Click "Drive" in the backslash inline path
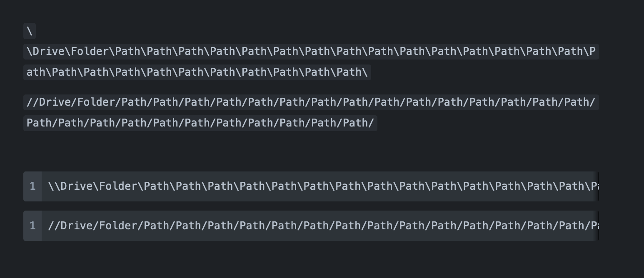This screenshot has width=644, height=278. [x=49, y=52]
